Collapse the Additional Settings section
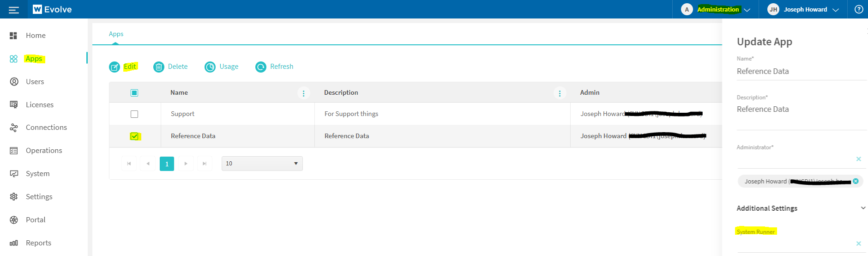The image size is (868, 256). 863,208
